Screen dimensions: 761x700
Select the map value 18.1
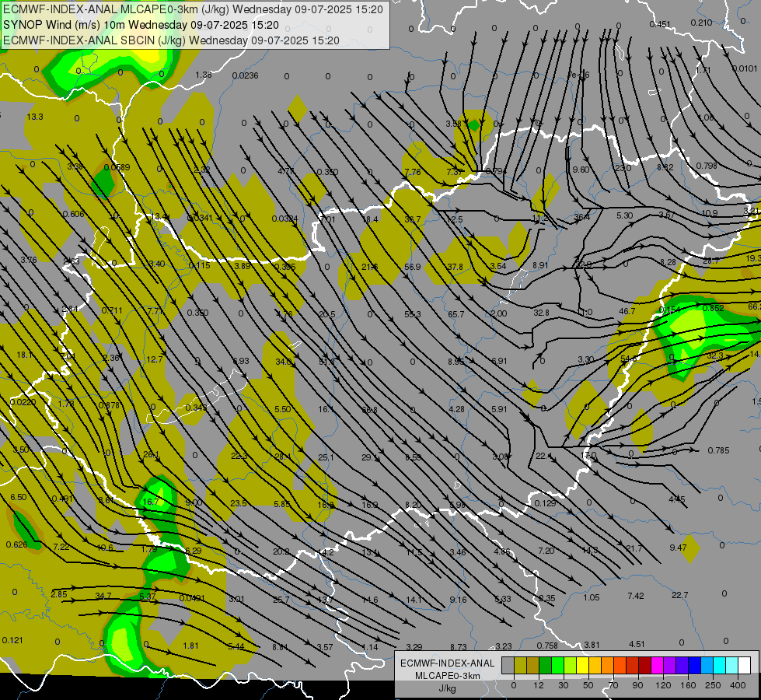[24, 355]
